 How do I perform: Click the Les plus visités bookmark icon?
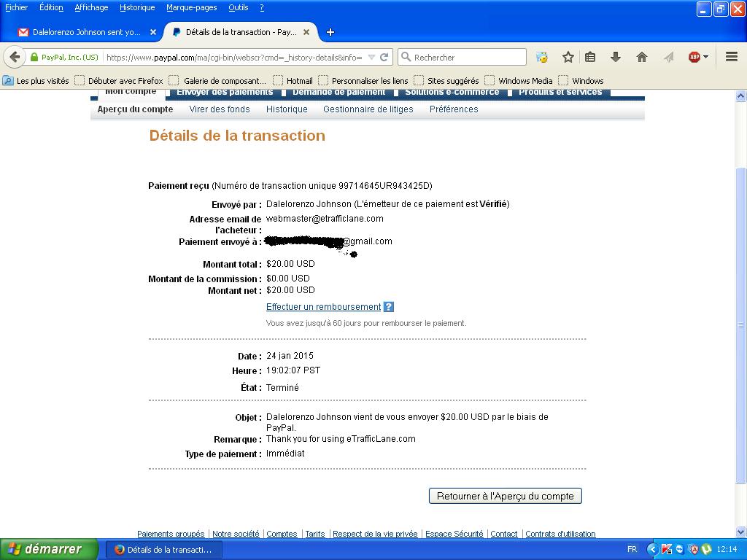click(8, 80)
